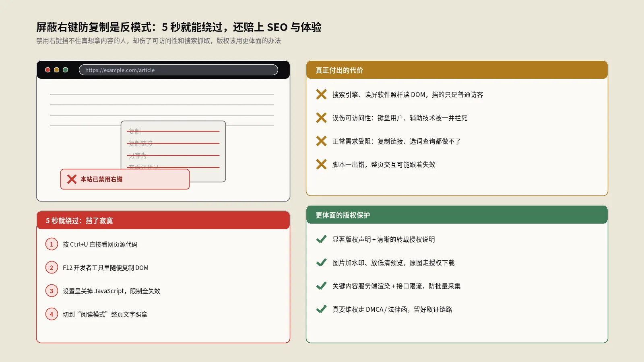The width and height of the screenshot is (644, 362).
Task: Select the crossed-out 复制链接 menu entry
Action: click(x=140, y=143)
